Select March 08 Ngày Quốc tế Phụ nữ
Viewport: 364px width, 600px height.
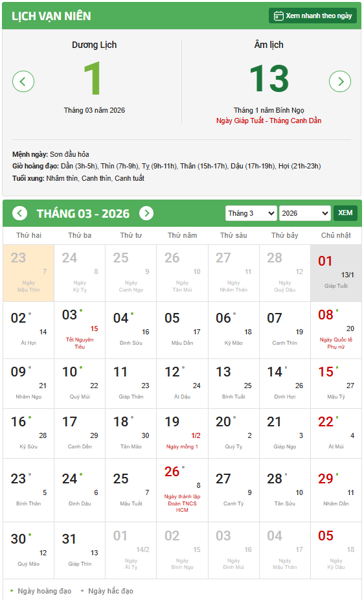[x=336, y=330]
